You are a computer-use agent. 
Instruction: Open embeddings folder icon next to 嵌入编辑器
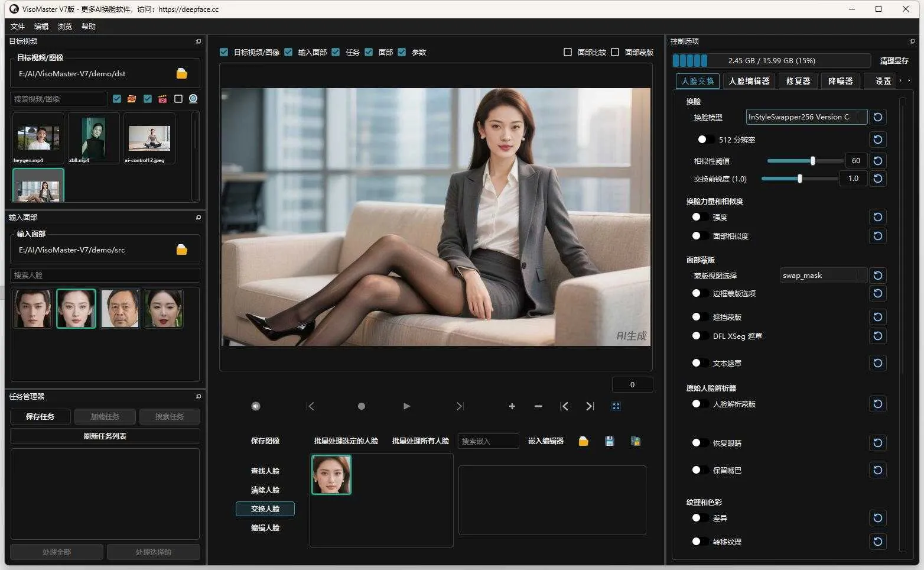point(583,441)
